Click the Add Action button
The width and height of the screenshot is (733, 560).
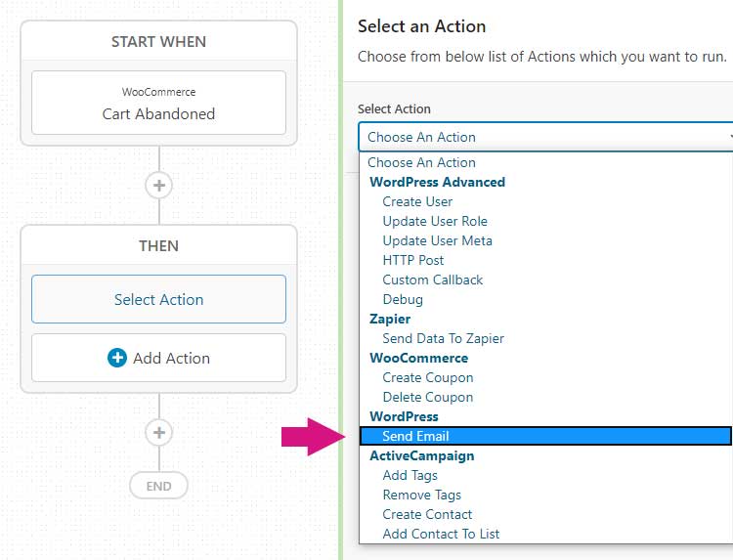(x=159, y=358)
